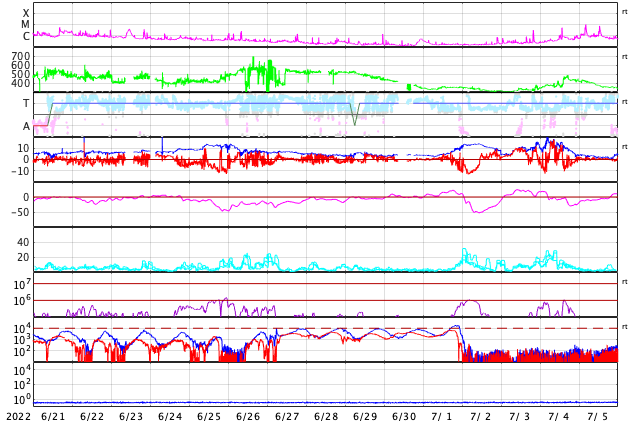Select the 400 axis tick label
Viewport: 634px width, 424px height.
[21, 83]
